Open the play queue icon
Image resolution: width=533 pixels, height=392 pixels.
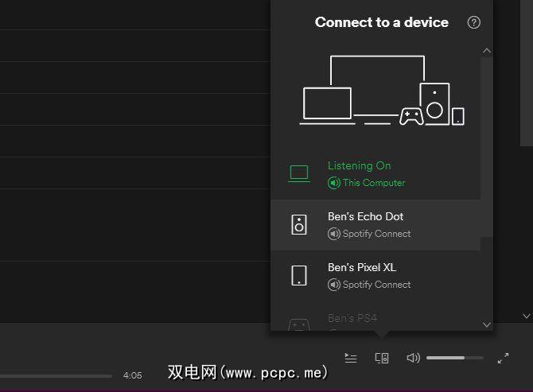351,358
